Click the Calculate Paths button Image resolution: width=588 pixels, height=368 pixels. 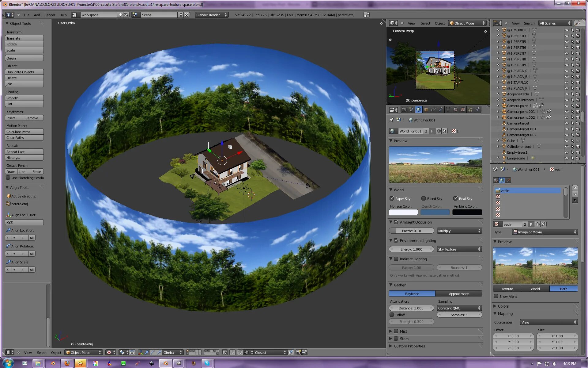[24, 132]
